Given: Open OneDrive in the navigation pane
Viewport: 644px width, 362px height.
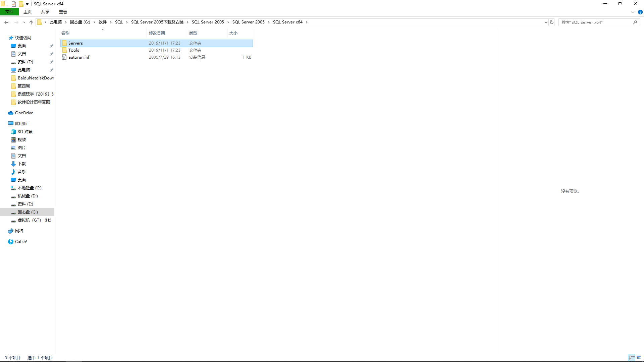Looking at the screenshot, I should [24, 113].
